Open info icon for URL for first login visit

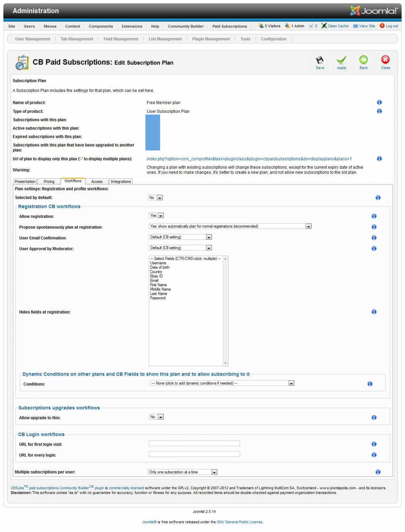(374, 444)
